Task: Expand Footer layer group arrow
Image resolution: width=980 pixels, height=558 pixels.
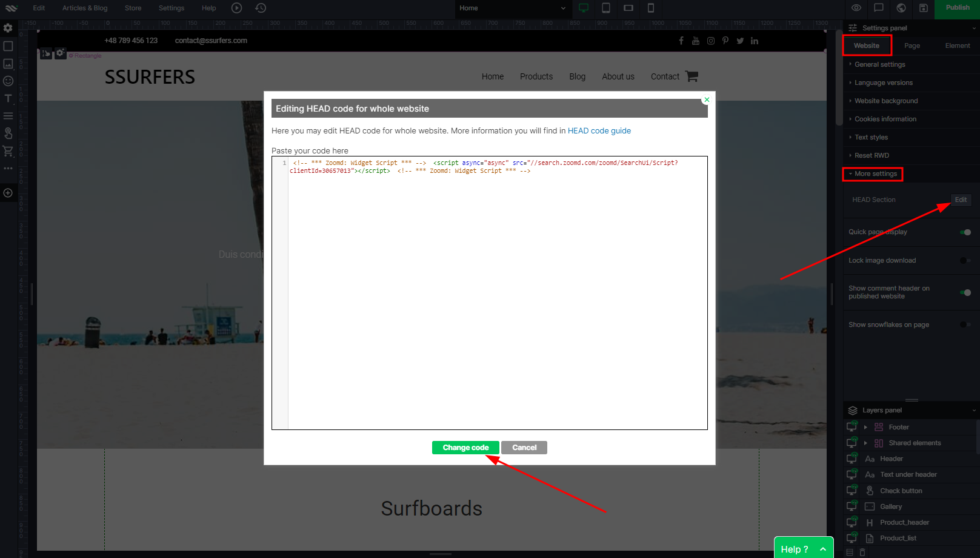Action: click(x=865, y=427)
